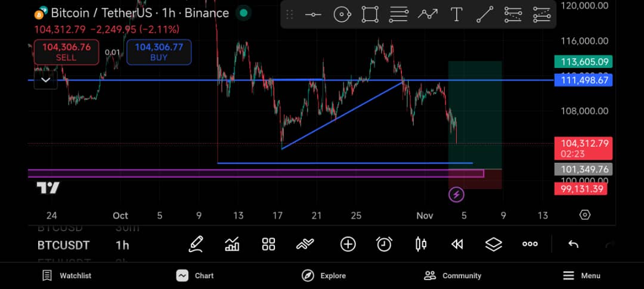Tap the Nov date axis label
The height and width of the screenshot is (289, 644).
pyautogui.click(x=425, y=215)
